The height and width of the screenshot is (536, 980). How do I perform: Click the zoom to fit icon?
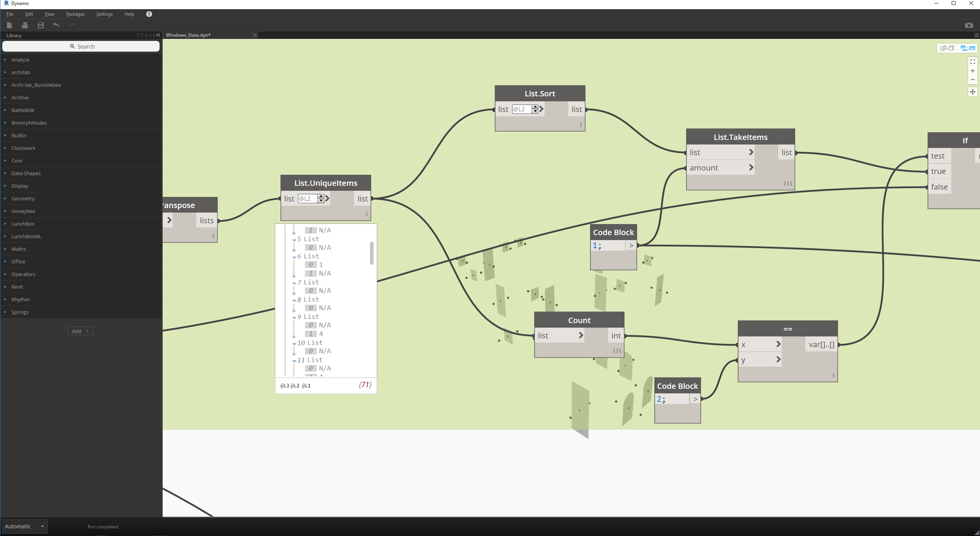(972, 62)
